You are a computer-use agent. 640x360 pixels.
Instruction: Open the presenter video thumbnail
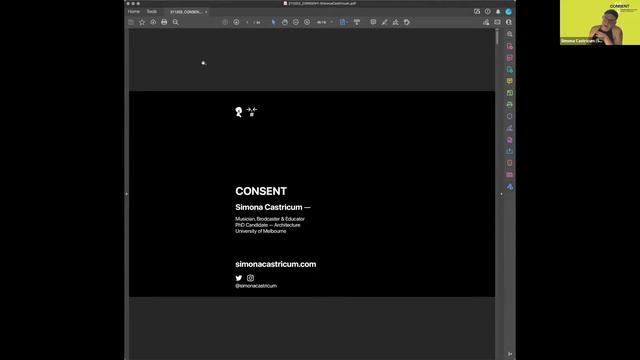tap(600, 22)
